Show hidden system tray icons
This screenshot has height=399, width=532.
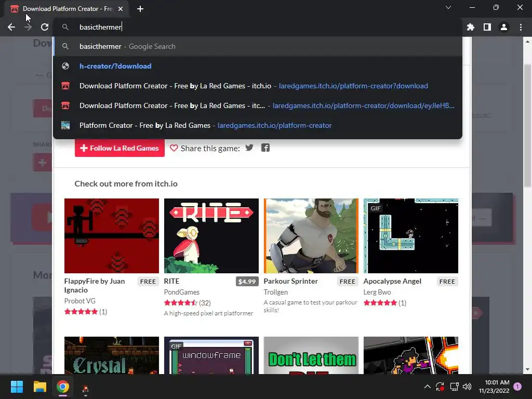pyautogui.click(x=428, y=387)
